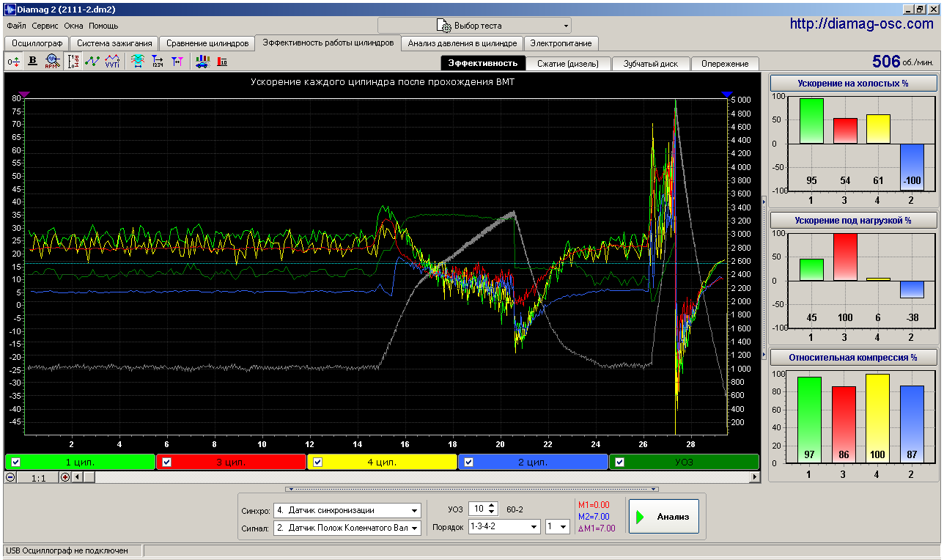Click the Относительная компрессия % header button

pos(853,358)
